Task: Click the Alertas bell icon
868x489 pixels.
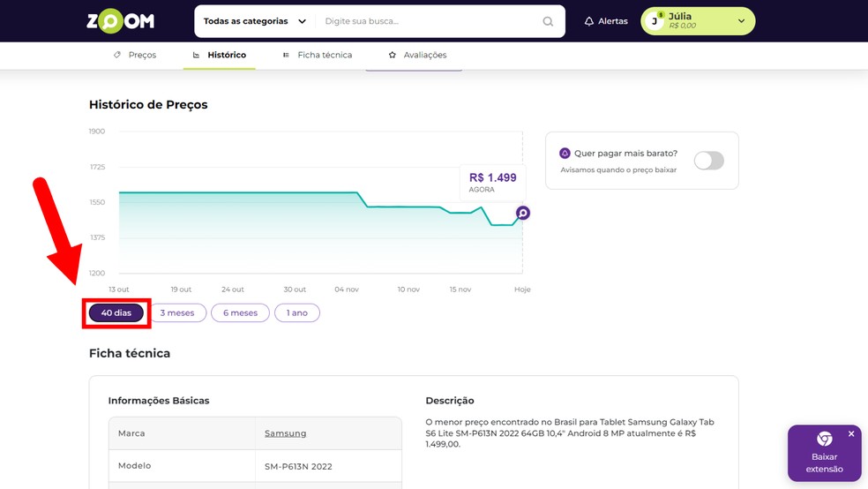Action: point(589,21)
